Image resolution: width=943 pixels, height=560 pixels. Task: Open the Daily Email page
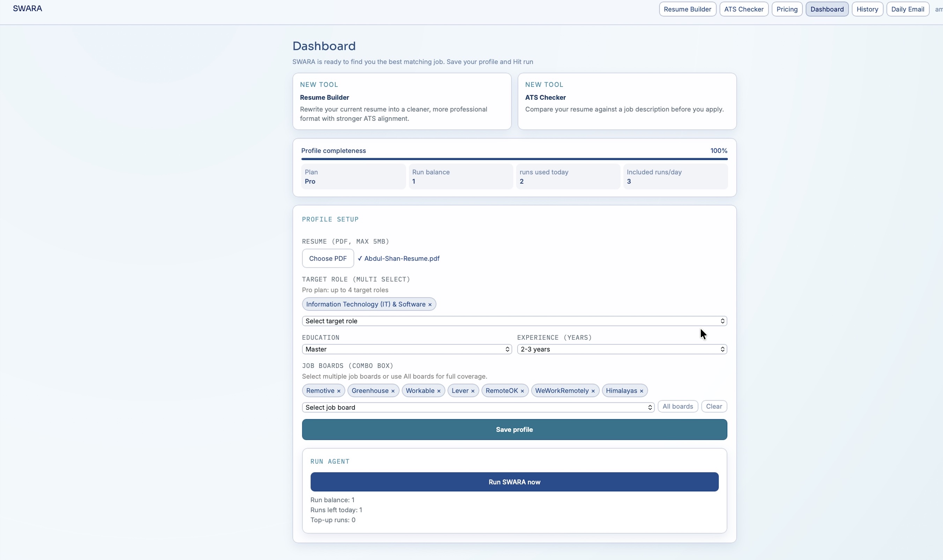point(907,9)
